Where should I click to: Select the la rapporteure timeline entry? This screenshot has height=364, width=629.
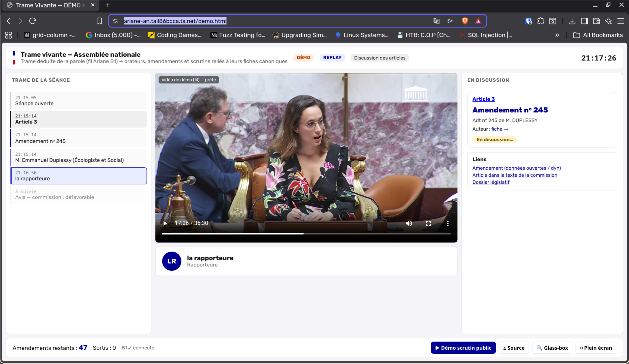78,176
